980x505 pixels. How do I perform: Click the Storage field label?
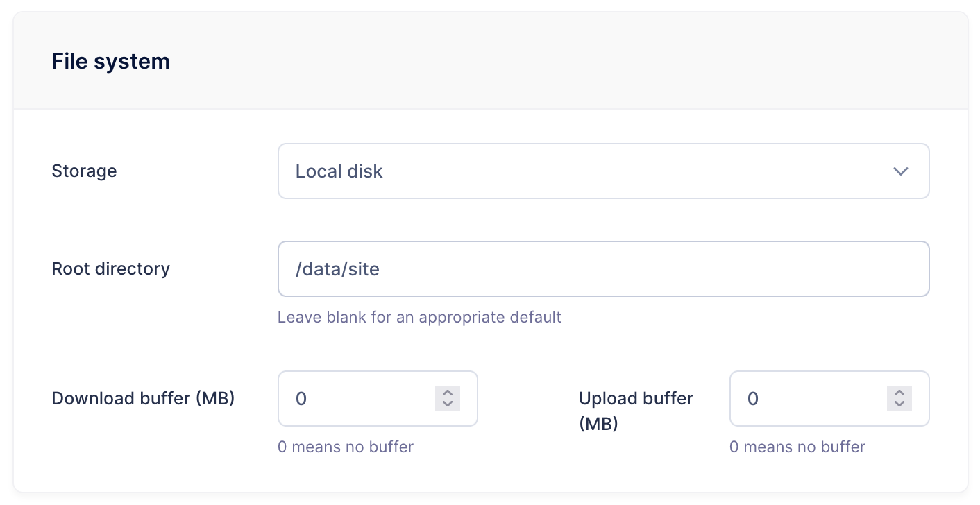pos(84,171)
